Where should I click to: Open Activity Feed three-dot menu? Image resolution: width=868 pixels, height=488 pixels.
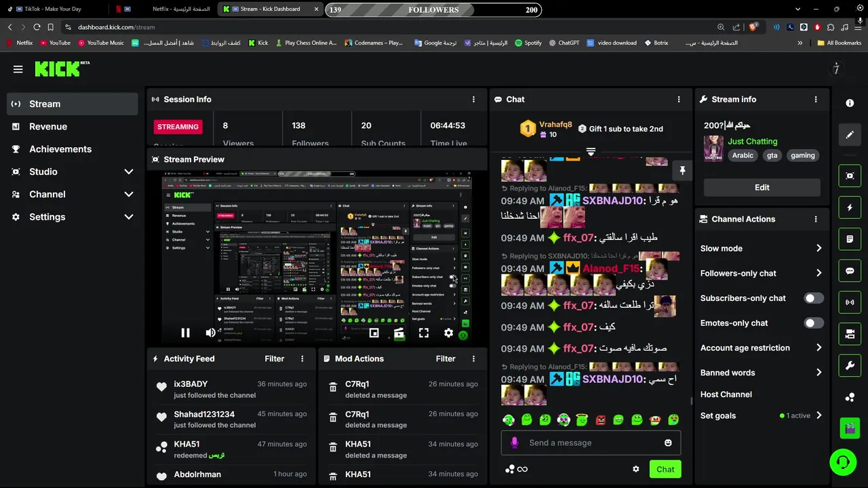(x=302, y=359)
